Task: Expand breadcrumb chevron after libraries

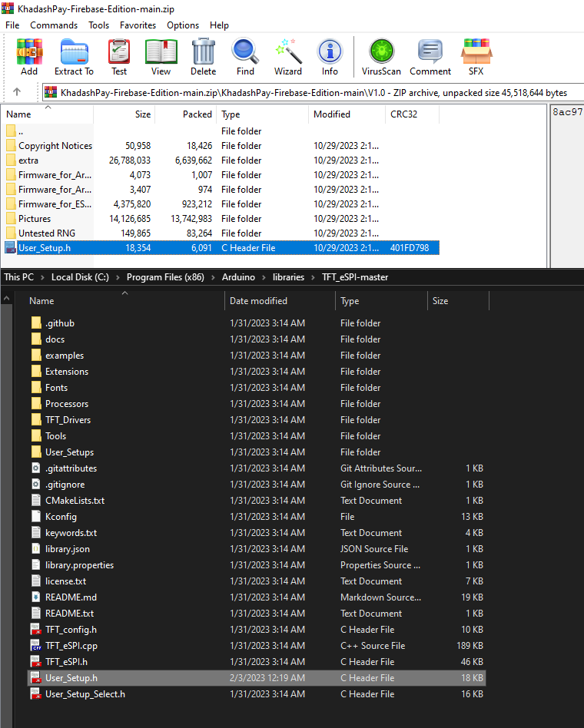Action: pyautogui.click(x=313, y=277)
